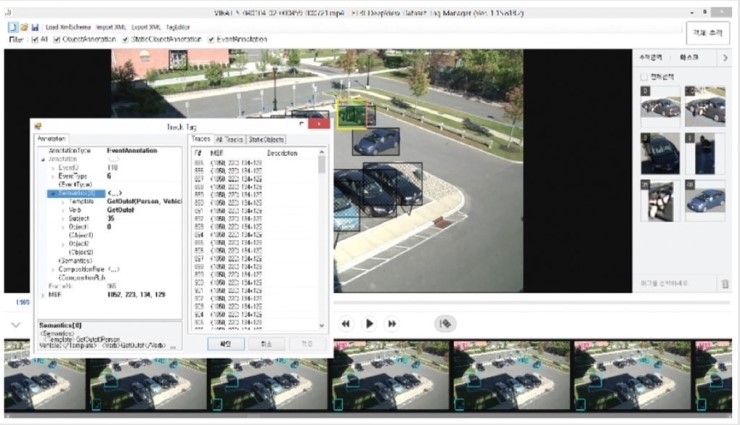Click the Fast-forward playback button
The width and height of the screenshot is (740, 425).
392,323
